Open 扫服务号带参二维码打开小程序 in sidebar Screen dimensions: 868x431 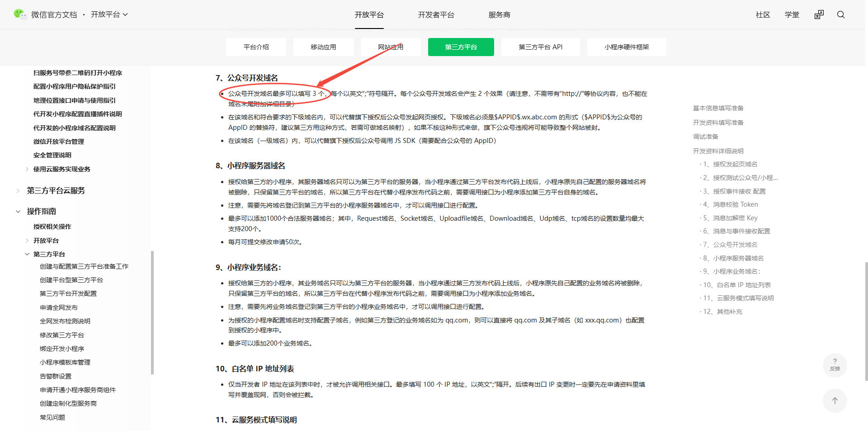click(x=78, y=73)
